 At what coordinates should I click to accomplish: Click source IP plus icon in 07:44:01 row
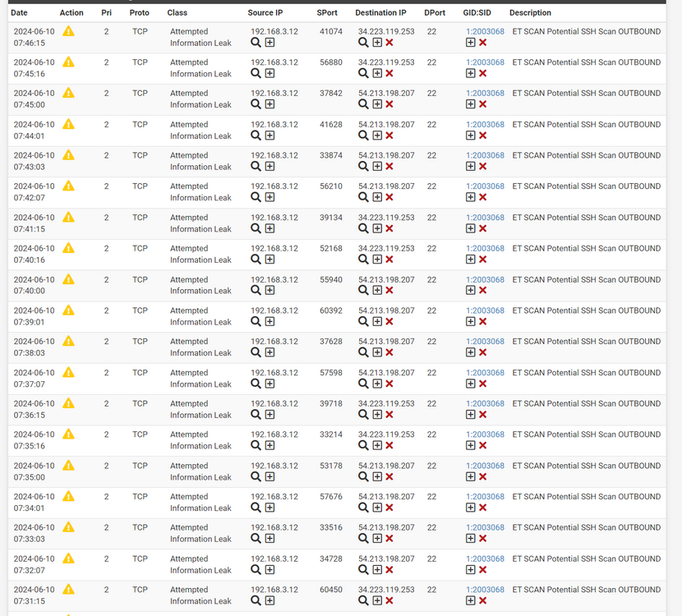270,136
